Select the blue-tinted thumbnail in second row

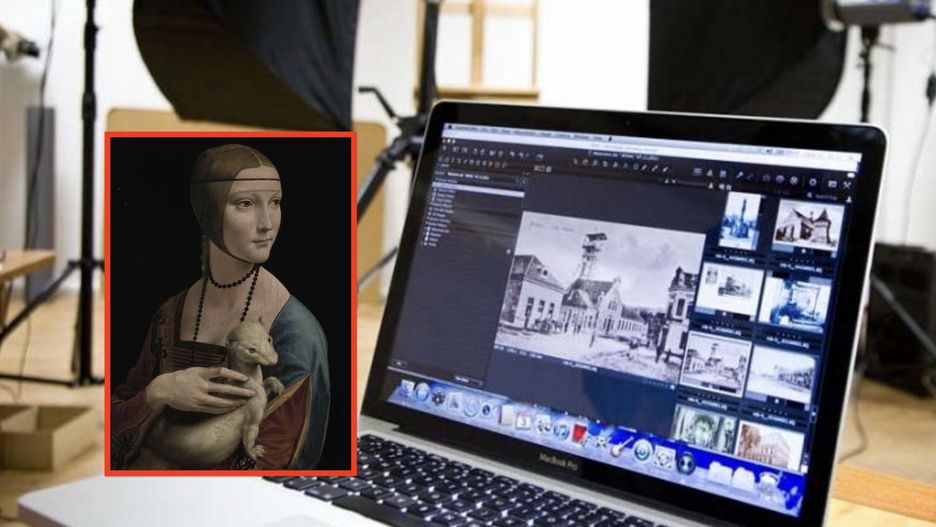click(795, 304)
